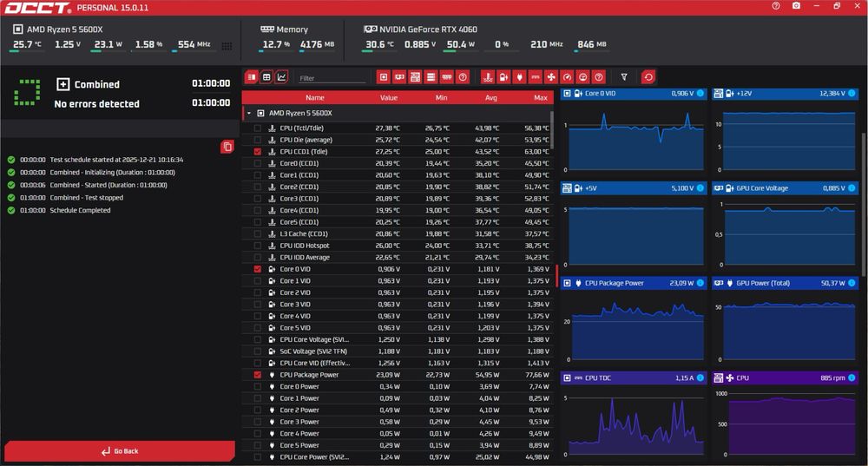Uncheck CPU CCD1 (Tdie) graph checkbox

[x=258, y=152]
